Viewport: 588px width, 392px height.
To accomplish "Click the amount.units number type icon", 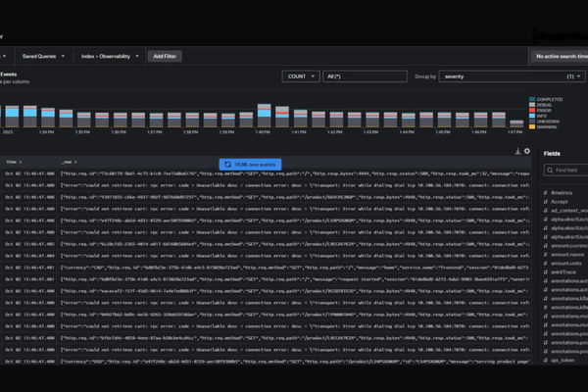I will click(546, 263).
